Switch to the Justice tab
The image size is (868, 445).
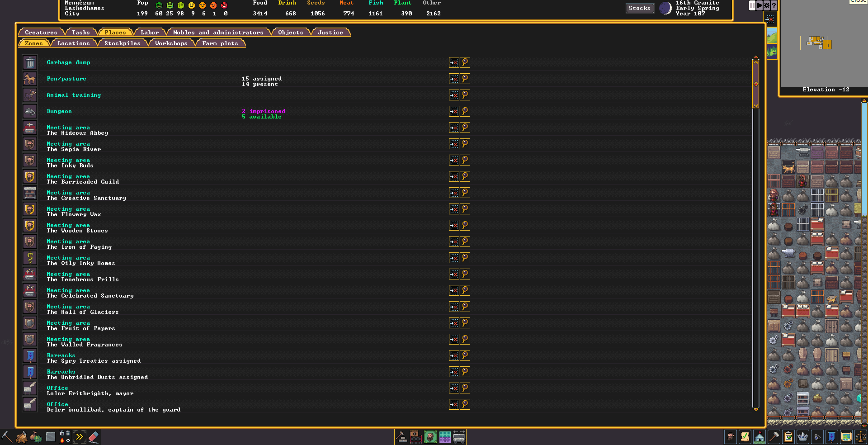click(330, 33)
